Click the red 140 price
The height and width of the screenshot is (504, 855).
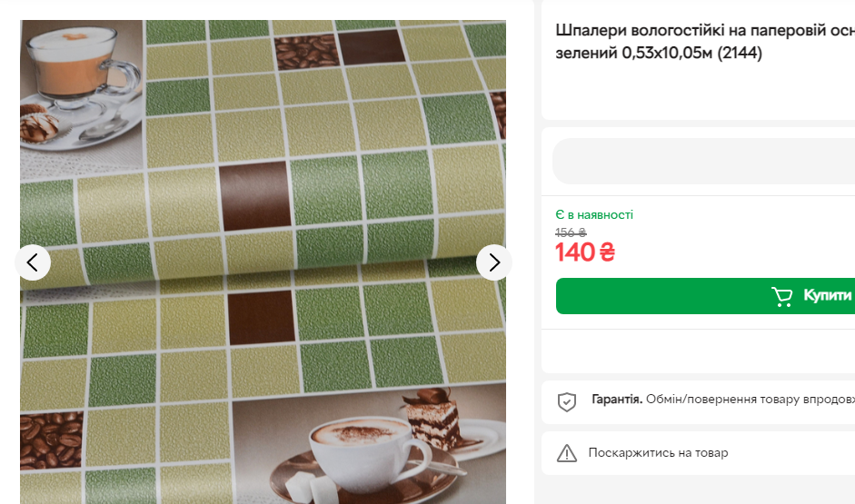(575, 252)
